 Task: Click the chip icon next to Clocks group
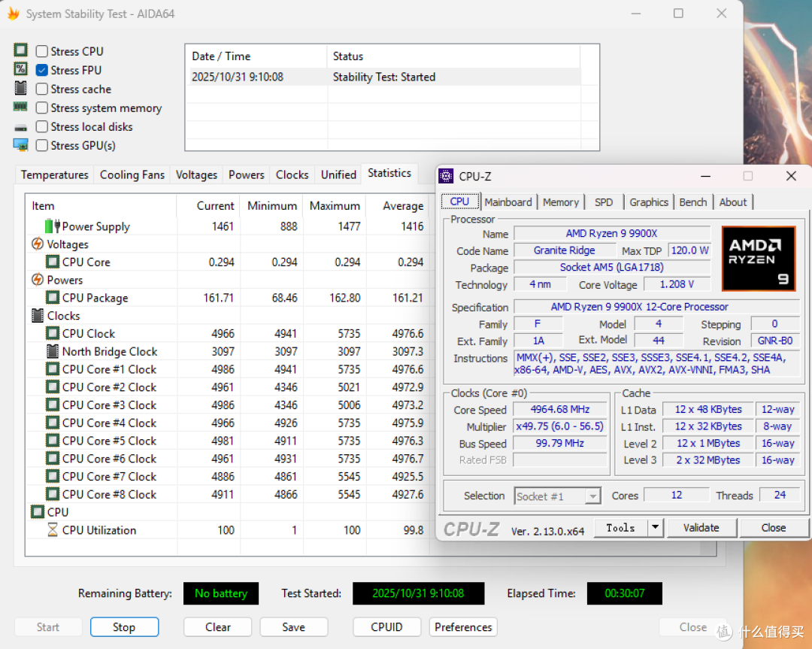point(38,315)
